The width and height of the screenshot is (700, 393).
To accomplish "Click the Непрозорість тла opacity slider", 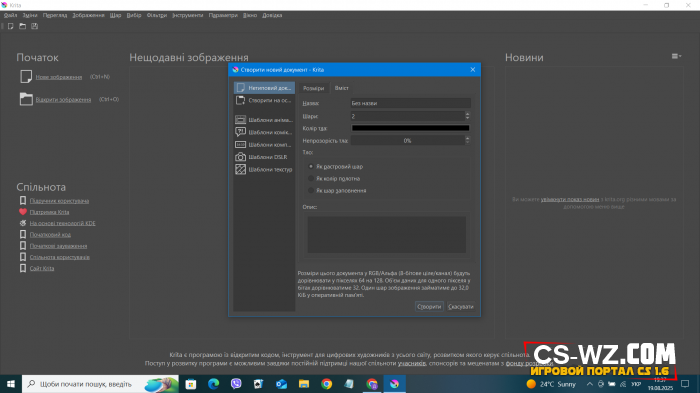I will [x=407, y=141].
